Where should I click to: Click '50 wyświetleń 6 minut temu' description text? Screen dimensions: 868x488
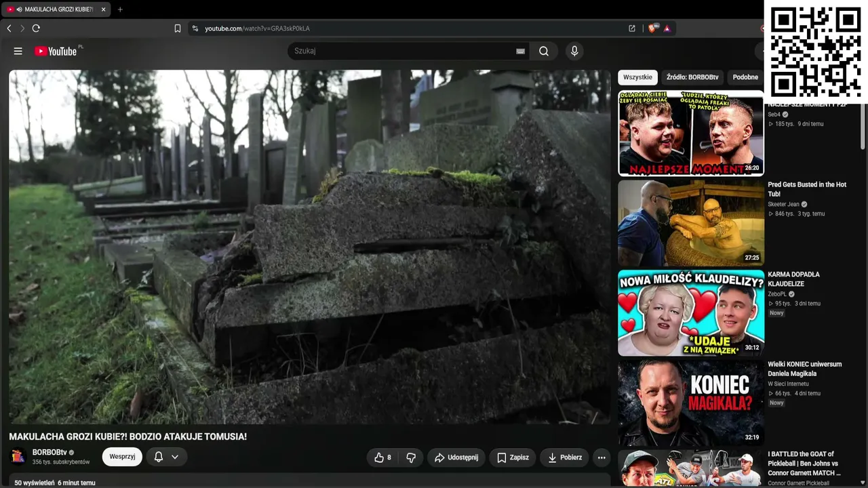click(x=55, y=483)
